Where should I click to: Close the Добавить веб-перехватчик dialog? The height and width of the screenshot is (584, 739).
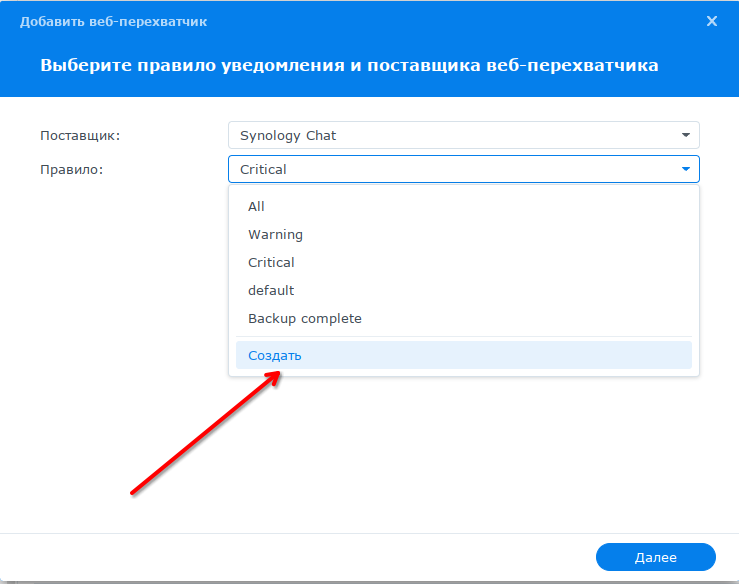pyautogui.click(x=712, y=21)
